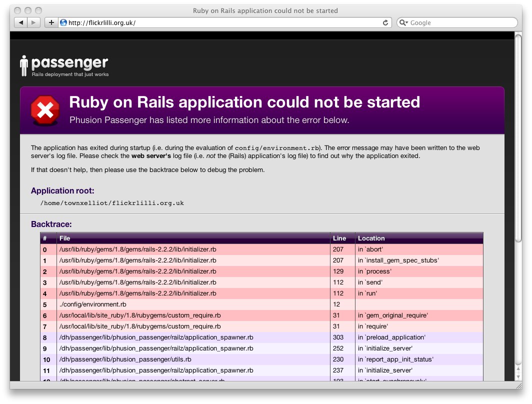532x404 pixels.
Task: Click the file ./config/environment.rb in row 5
Action: click(92, 304)
